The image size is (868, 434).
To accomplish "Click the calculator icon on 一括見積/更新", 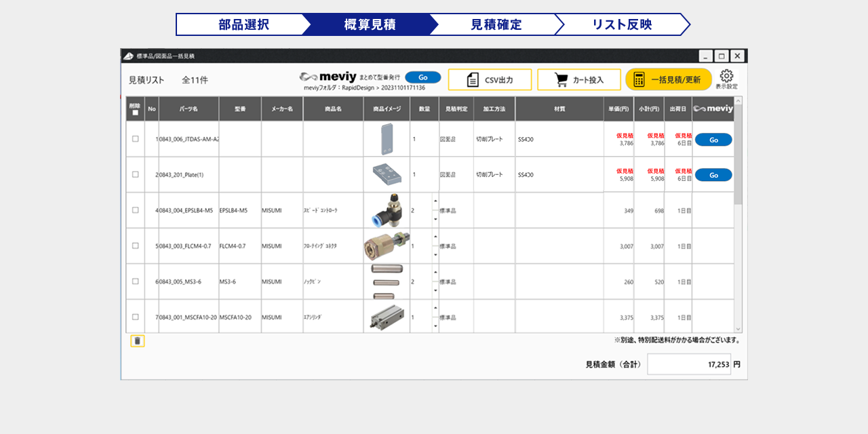I will coord(639,80).
